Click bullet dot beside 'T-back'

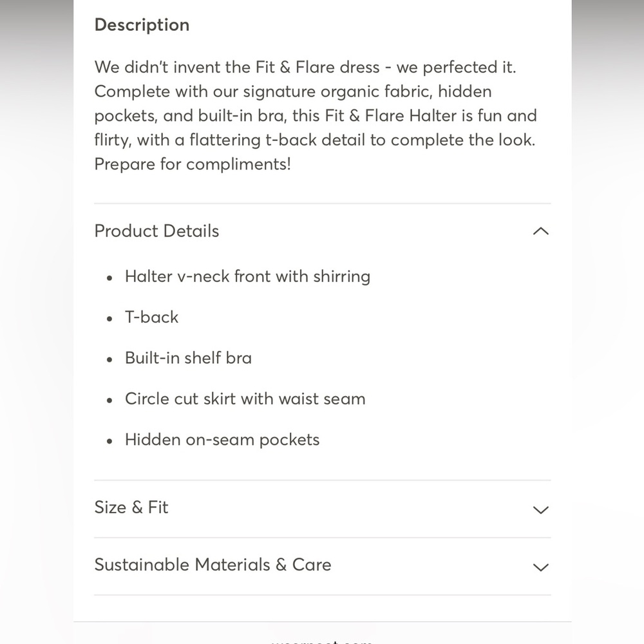coord(109,319)
